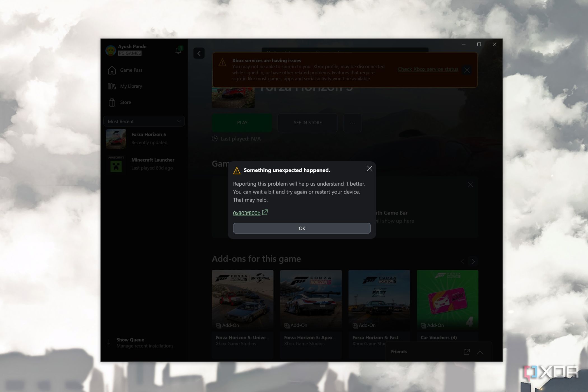Open Game Pass home icon
588x392 pixels.
(112, 70)
